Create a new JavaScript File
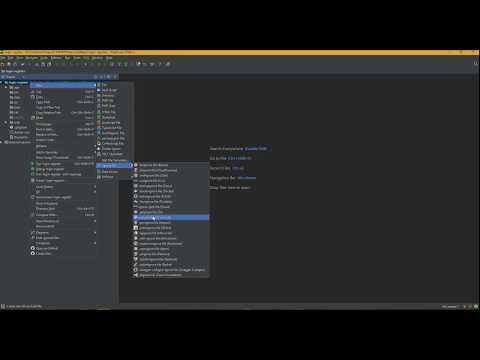This screenshot has height=360, width=480. pos(115,123)
